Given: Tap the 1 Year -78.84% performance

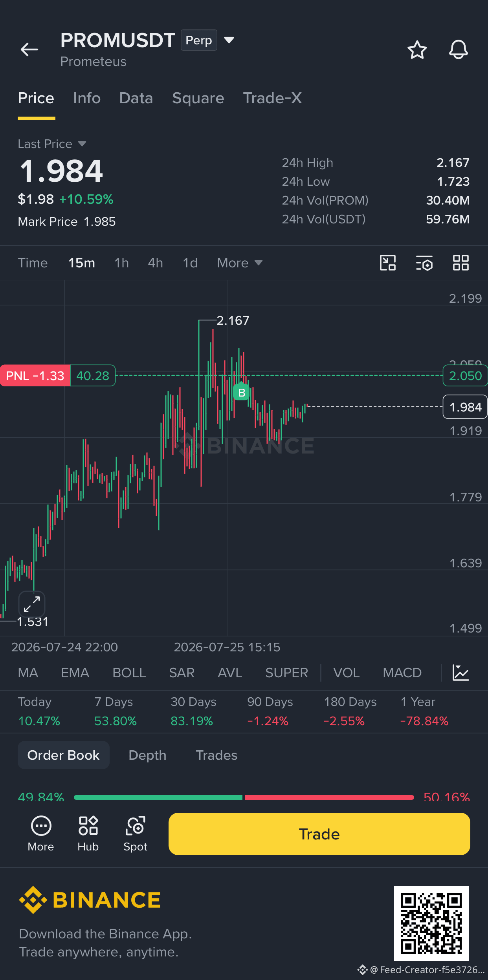Looking at the screenshot, I should 424,711.
